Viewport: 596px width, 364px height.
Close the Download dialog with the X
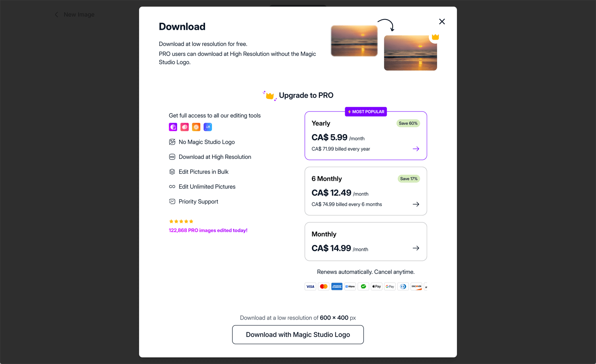coord(442,21)
